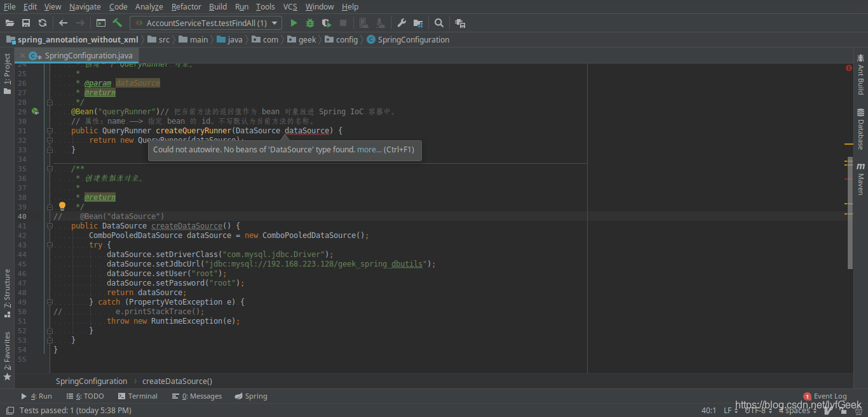Click the fold end marker on line 53

50,340
